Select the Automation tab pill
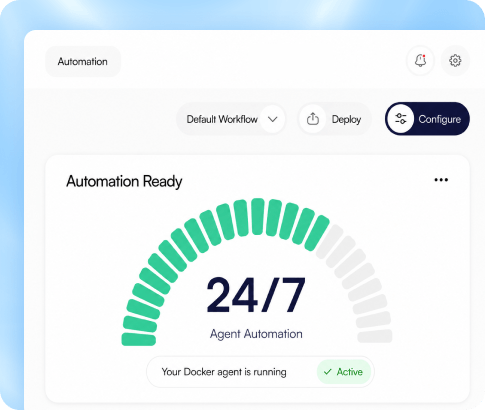 tap(83, 61)
